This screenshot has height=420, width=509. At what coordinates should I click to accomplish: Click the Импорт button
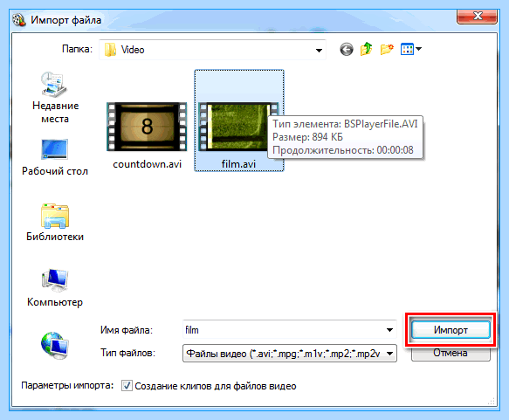pyautogui.click(x=451, y=330)
